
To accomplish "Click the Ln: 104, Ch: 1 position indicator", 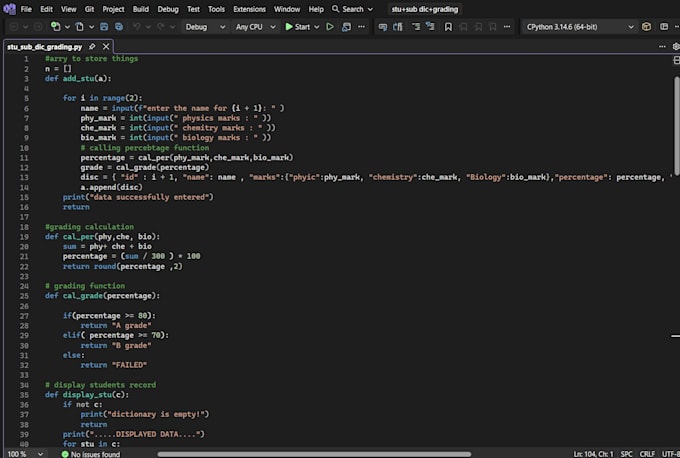I will point(593,454).
